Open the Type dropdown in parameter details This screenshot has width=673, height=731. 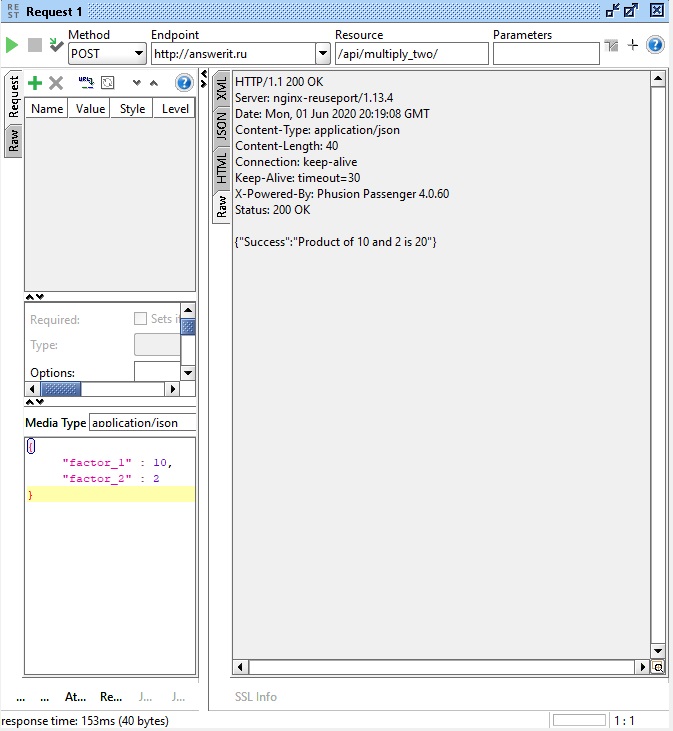click(x=158, y=345)
